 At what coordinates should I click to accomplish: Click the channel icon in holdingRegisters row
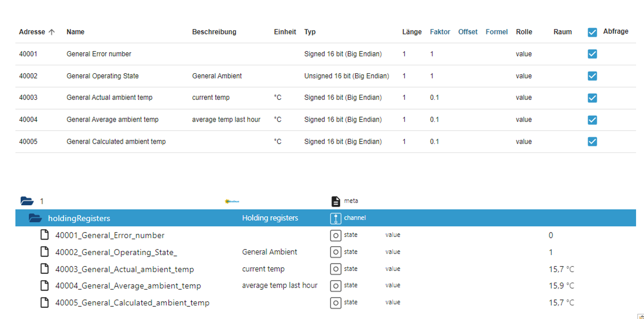tap(335, 218)
